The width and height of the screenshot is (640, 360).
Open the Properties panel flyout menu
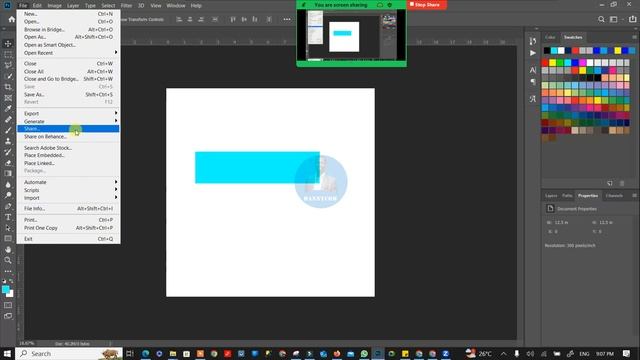coord(634,196)
